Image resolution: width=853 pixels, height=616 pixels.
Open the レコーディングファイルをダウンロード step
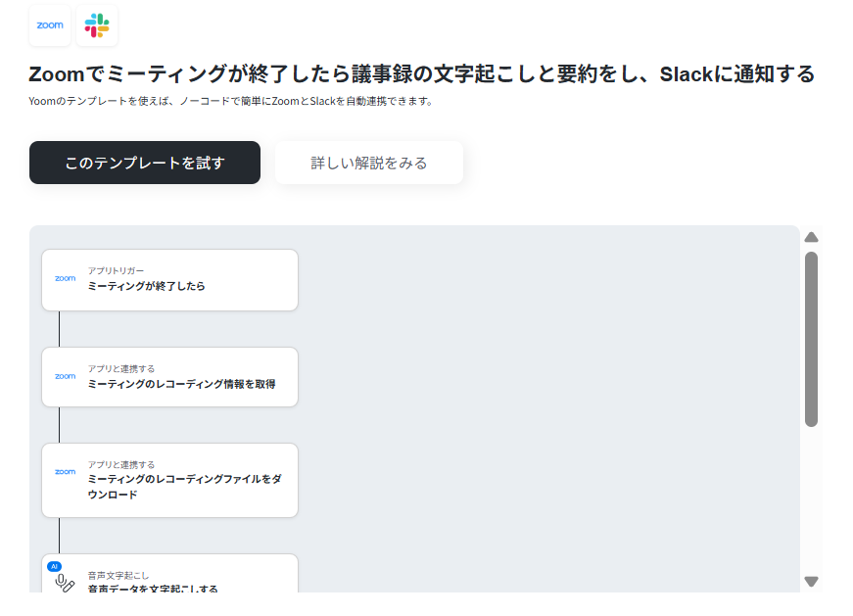pyautogui.click(x=169, y=481)
